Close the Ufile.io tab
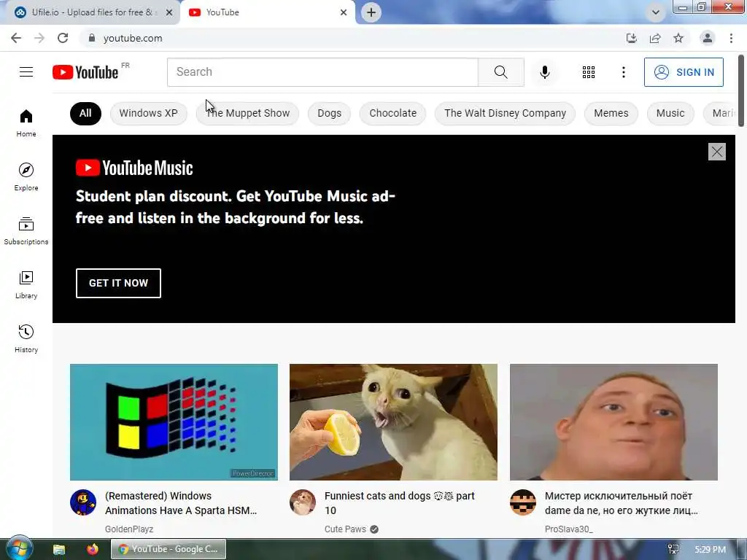 tap(169, 12)
